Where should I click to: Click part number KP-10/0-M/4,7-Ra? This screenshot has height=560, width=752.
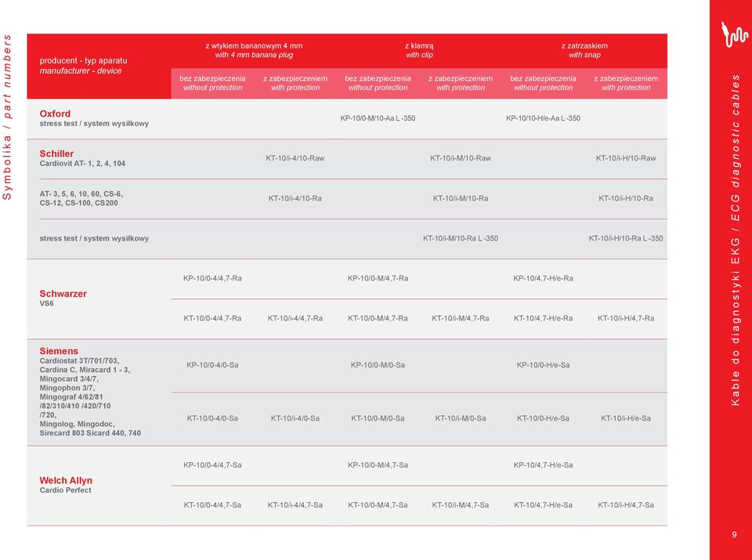(x=378, y=279)
